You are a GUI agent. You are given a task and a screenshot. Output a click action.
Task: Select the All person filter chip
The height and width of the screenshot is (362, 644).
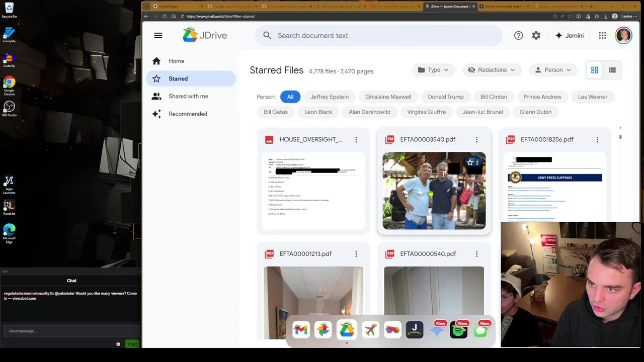pyautogui.click(x=290, y=97)
